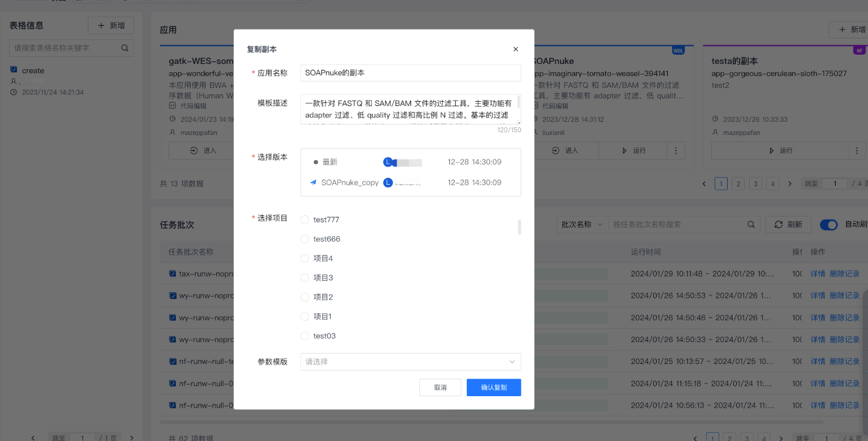
Task: Click the 确认复制 button
Action: 494,387
